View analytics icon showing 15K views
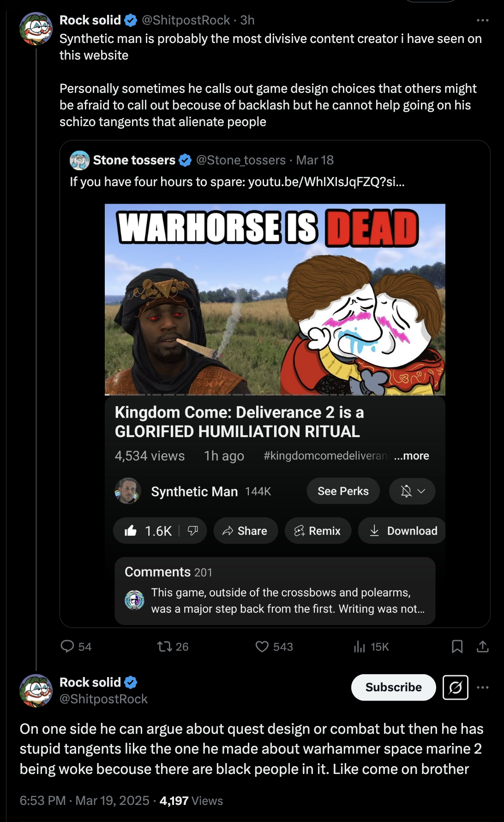Screen dimensions: 504x822 coord(360,646)
